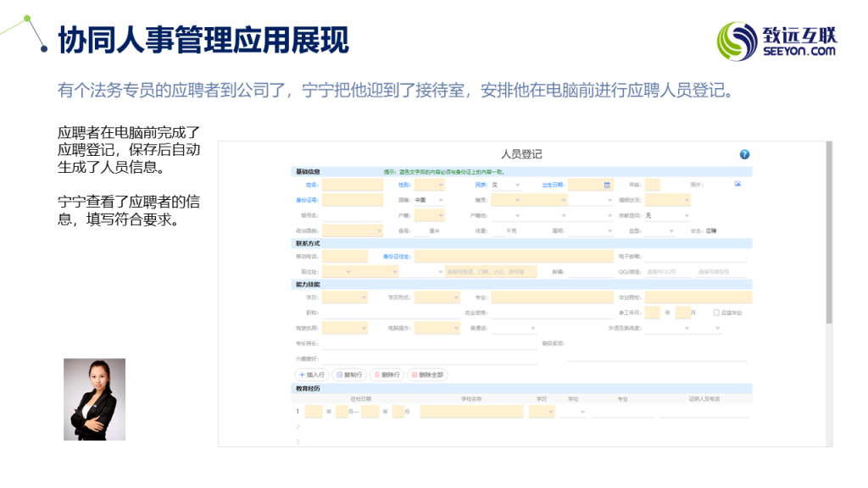Click the 身份证住址 input field

click(x=513, y=256)
